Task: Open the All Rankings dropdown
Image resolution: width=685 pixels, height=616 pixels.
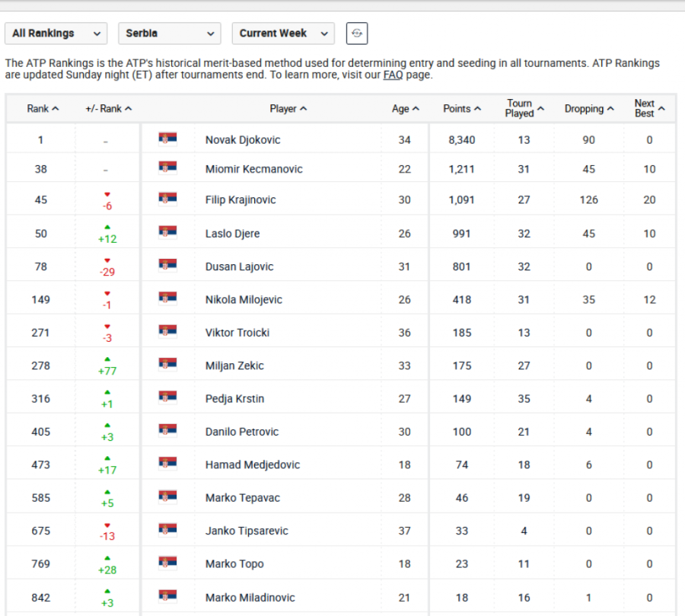Action: 56,34
